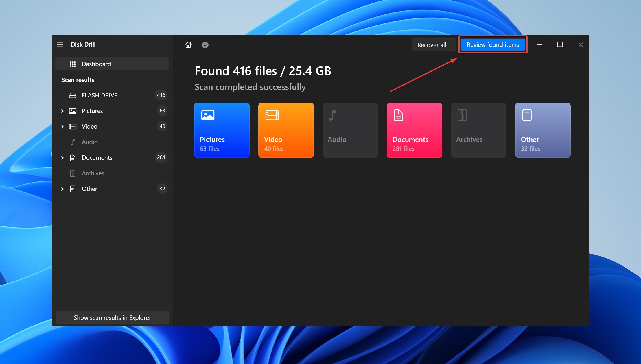Click the 40 count badge for Video
Viewport: 641px width, 364px height.
tap(162, 126)
